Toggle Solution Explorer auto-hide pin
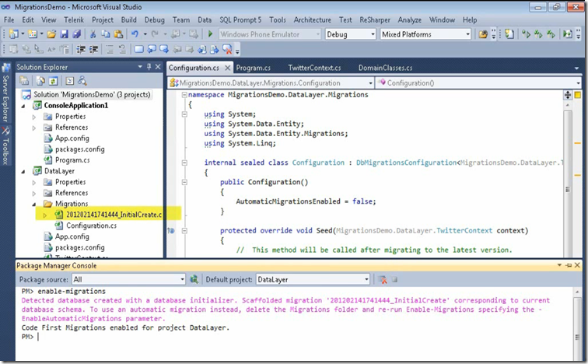 pyautogui.click(x=149, y=67)
